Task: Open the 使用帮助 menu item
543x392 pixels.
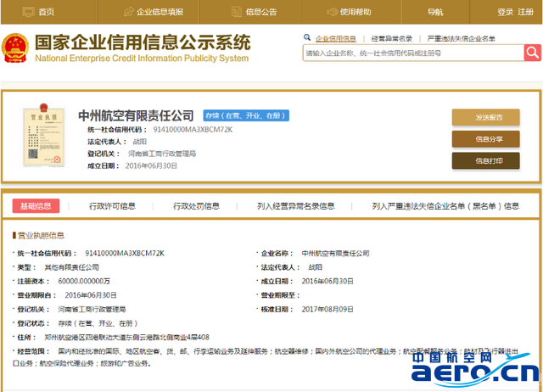Action: coord(355,12)
